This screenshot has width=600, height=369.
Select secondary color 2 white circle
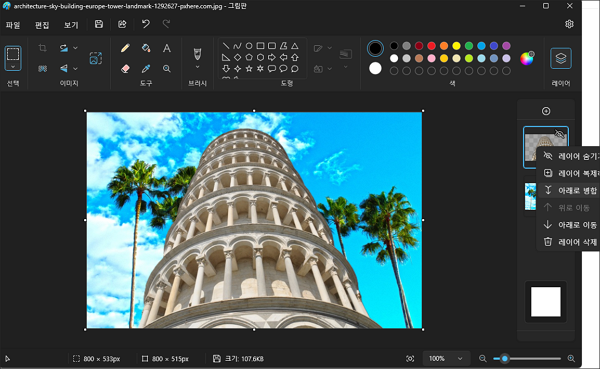tap(375, 69)
